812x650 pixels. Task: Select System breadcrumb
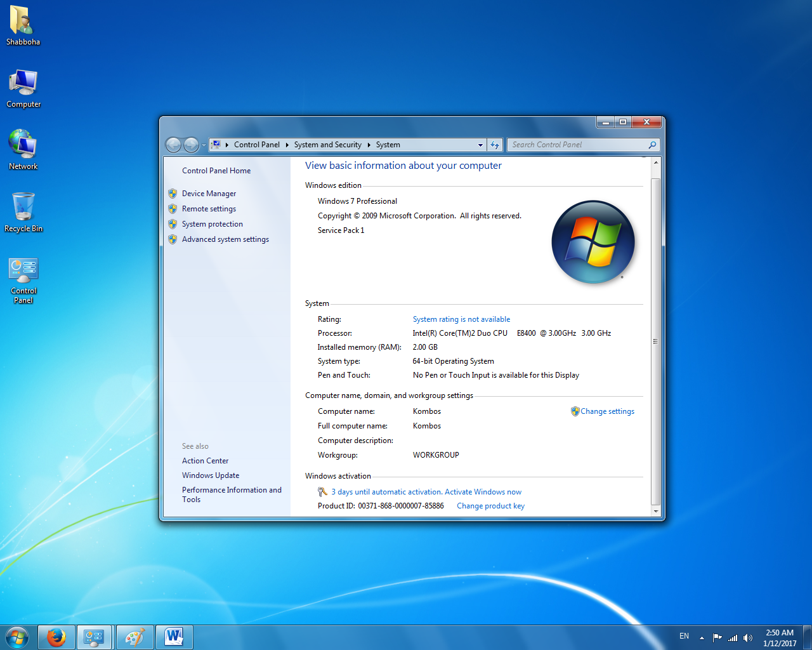pyautogui.click(x=388, y=145)
